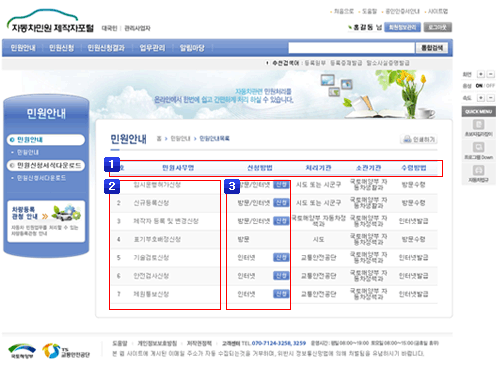Image resolution: width=500 pixels, height=370 pixels.
Task: Open the 기술검토신청 table entry
Action: click(151, 257)
